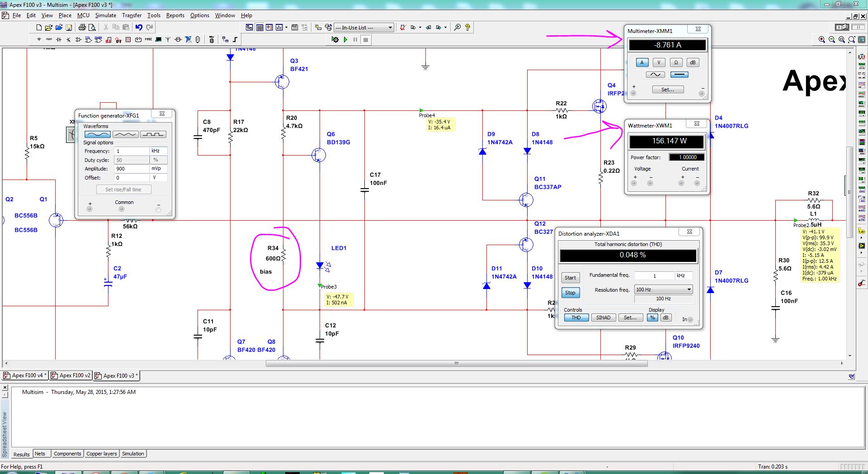Viewport: 868px width, 474px height.
Task: Click THD button in Distortion analyzer
Action: click(576, 318)
